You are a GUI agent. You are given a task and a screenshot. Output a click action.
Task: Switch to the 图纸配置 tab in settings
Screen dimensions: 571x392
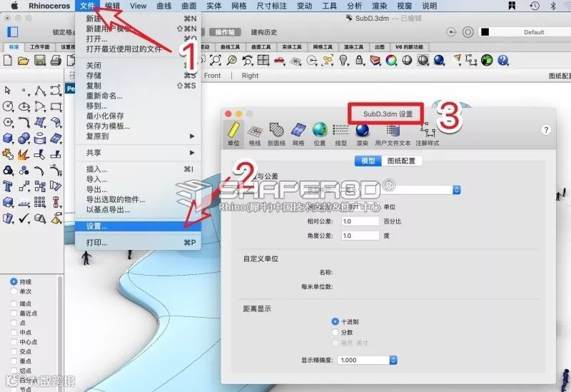click(401, 161)
